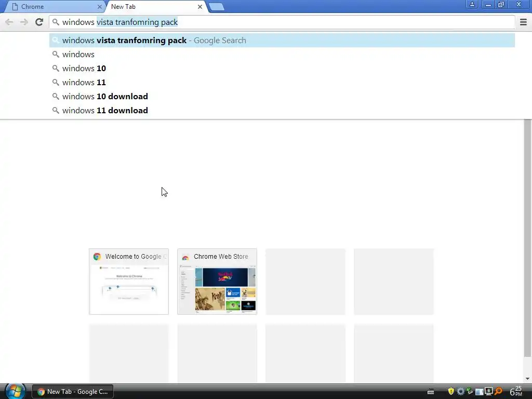Go forward with the forward arrow
The image size is (532, 399).
tap(24, 22)
